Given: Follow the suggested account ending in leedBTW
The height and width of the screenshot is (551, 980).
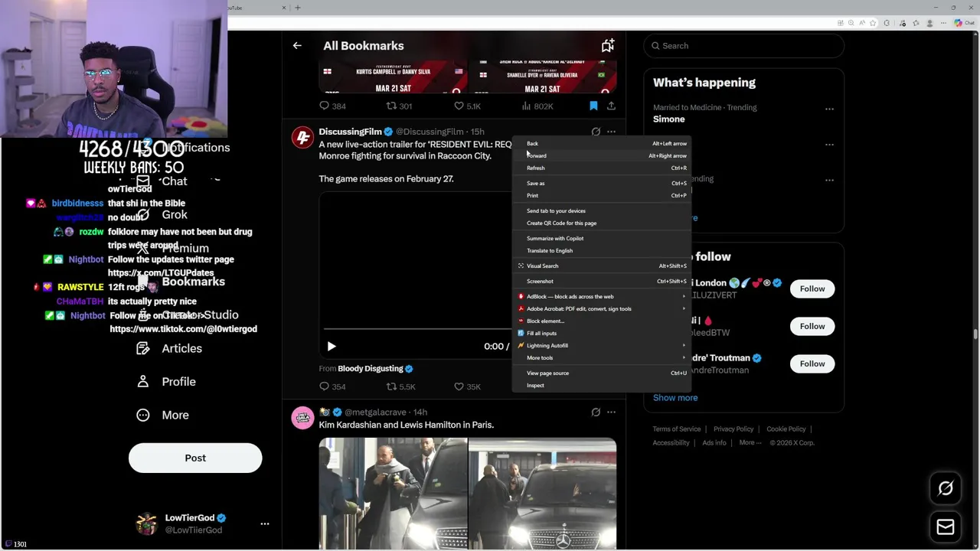Looking at the screenshot, I should (812, 326).
